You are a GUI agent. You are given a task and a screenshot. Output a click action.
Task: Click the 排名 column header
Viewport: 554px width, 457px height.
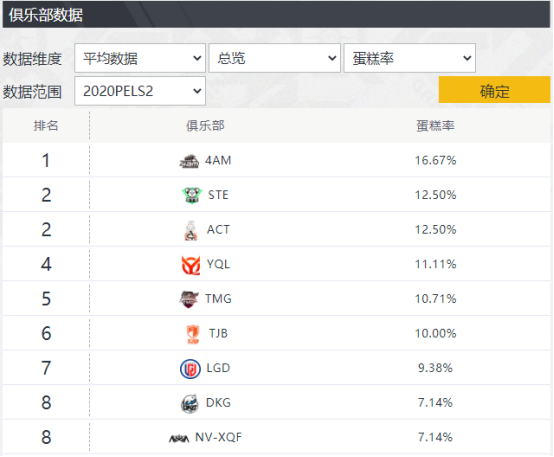click(x=46, y=126)
